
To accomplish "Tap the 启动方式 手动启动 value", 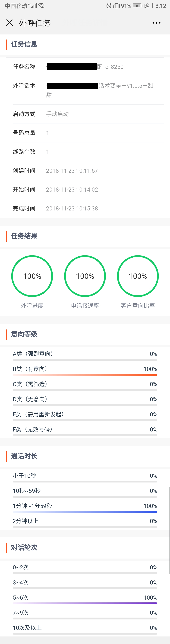I will coord(57,114).
